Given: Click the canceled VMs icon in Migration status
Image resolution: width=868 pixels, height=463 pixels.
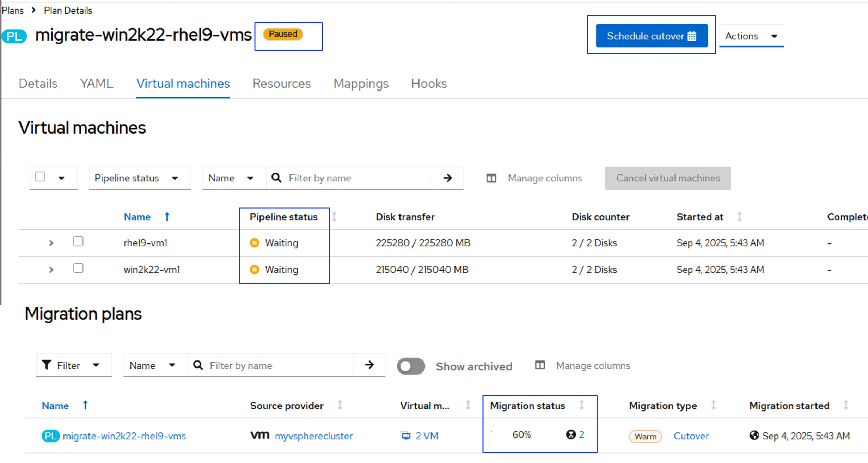Looking at the screenshot, I should click(x=571, y=434).
